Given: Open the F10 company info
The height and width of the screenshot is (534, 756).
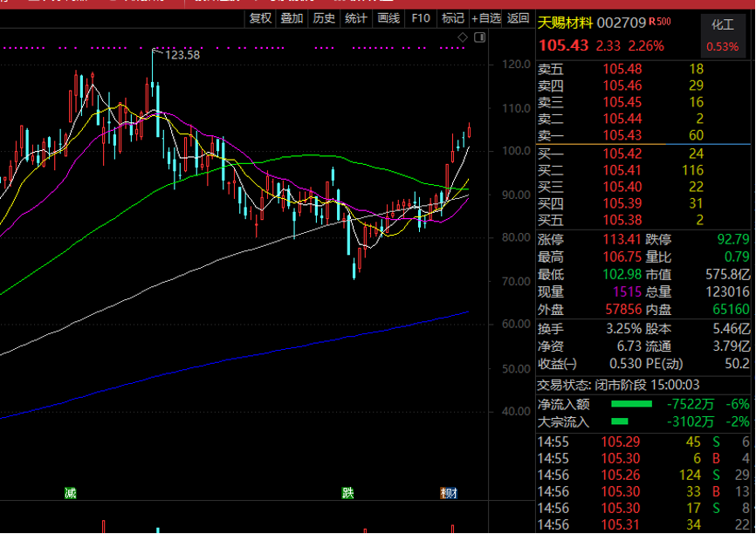Looking at the screenshot, I should 421,18.
